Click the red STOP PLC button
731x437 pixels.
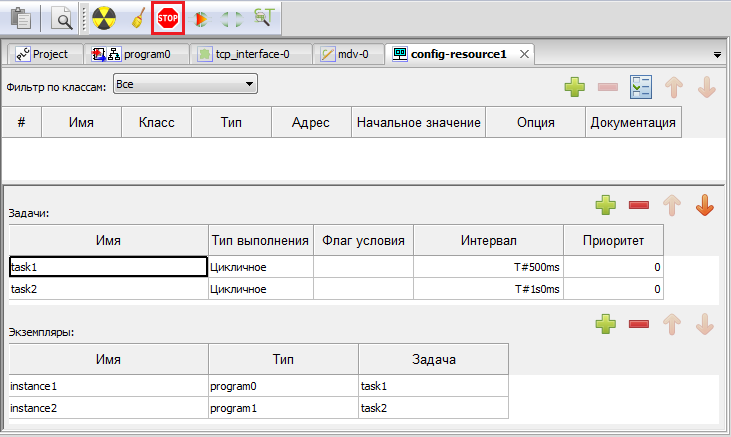pos(168,18)
